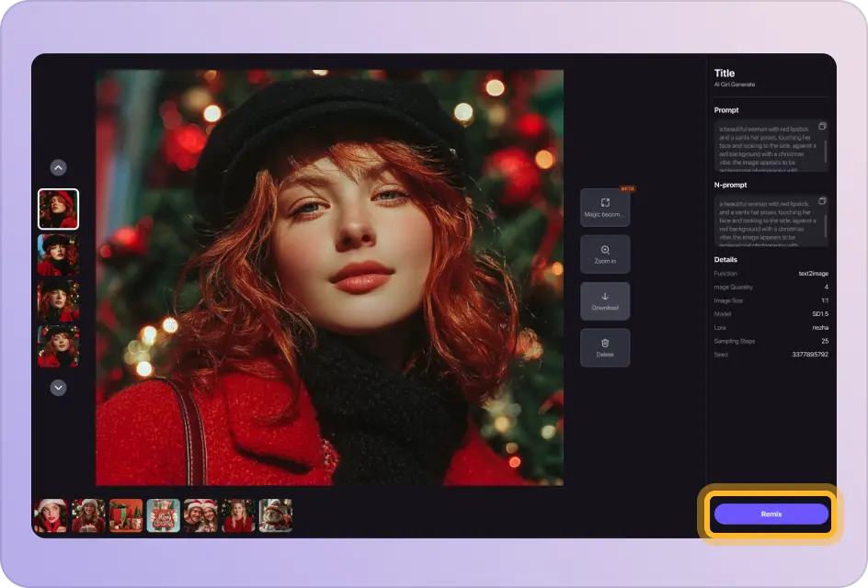Select the second sidebar image variation
Screen dimensions: 868x588
tap(58, 254)
